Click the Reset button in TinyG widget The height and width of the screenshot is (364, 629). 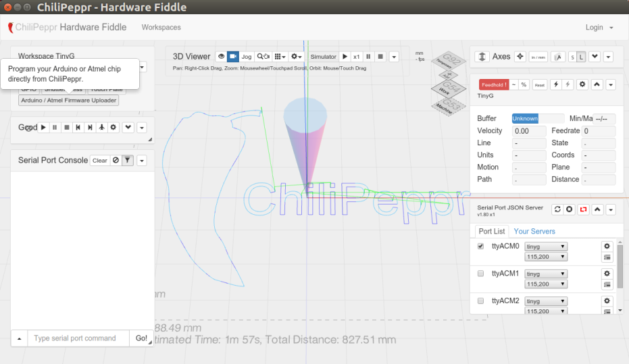click(540, 84)
